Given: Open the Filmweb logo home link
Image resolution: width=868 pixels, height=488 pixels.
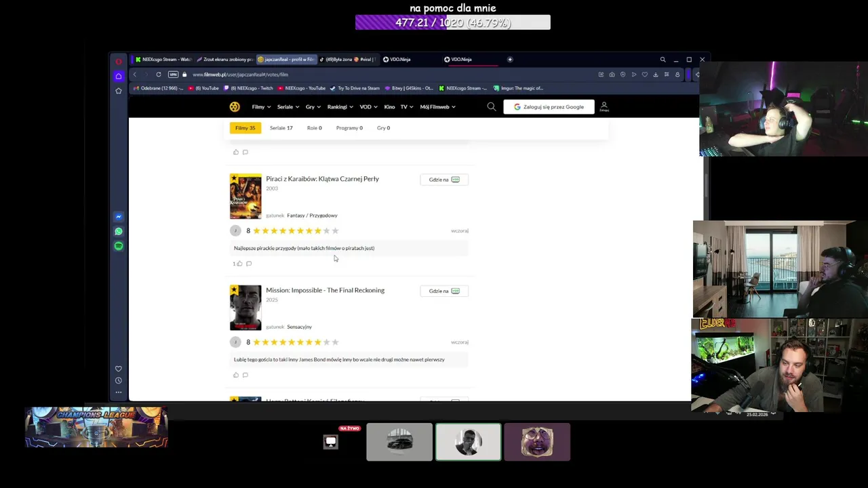Looking at the screenshot, I should (235, 106).
